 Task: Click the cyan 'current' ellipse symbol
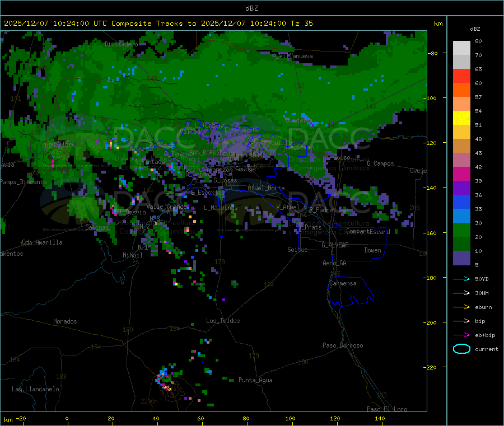point(461,349)
